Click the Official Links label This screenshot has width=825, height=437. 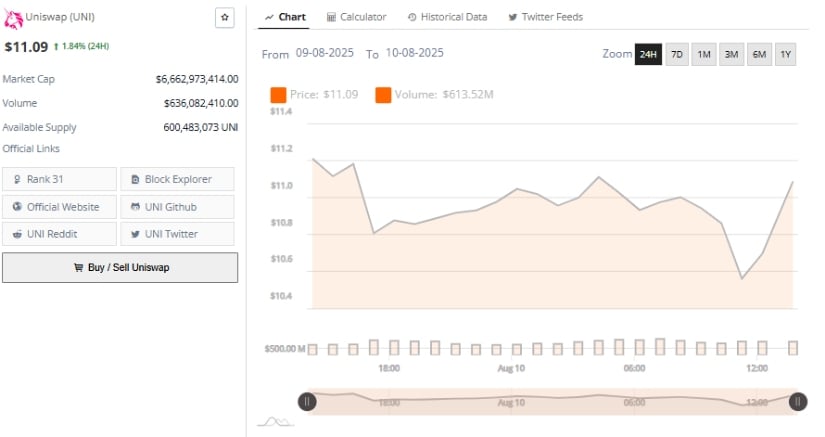(x=31, y=149)
